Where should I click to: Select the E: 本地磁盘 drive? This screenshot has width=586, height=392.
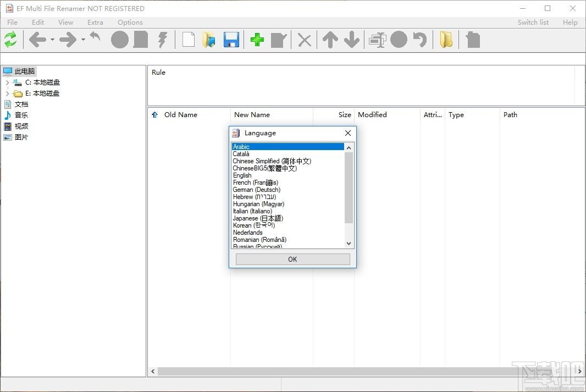click(x=42, y=93)
